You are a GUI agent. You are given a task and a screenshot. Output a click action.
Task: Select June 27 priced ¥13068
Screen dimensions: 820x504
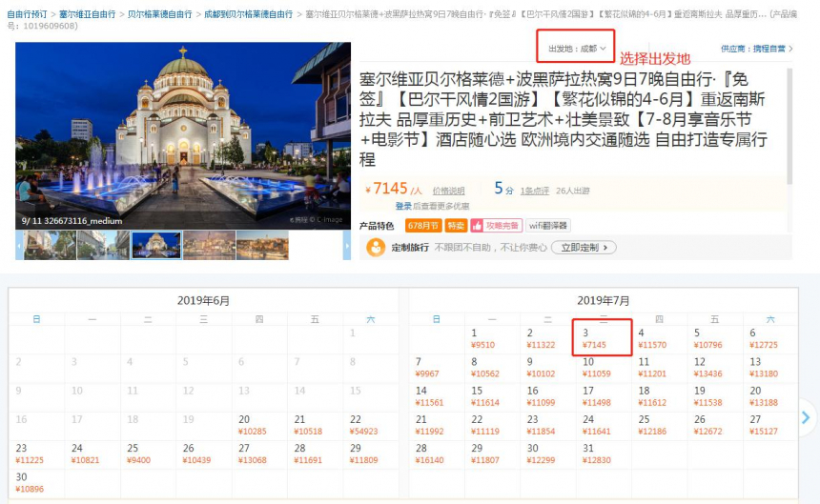click(x=259, y=454)
